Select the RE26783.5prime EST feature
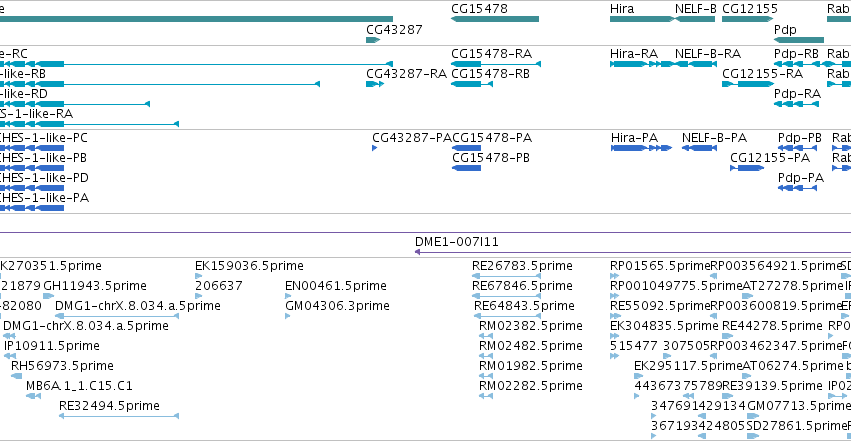 (x=506, y=276)
